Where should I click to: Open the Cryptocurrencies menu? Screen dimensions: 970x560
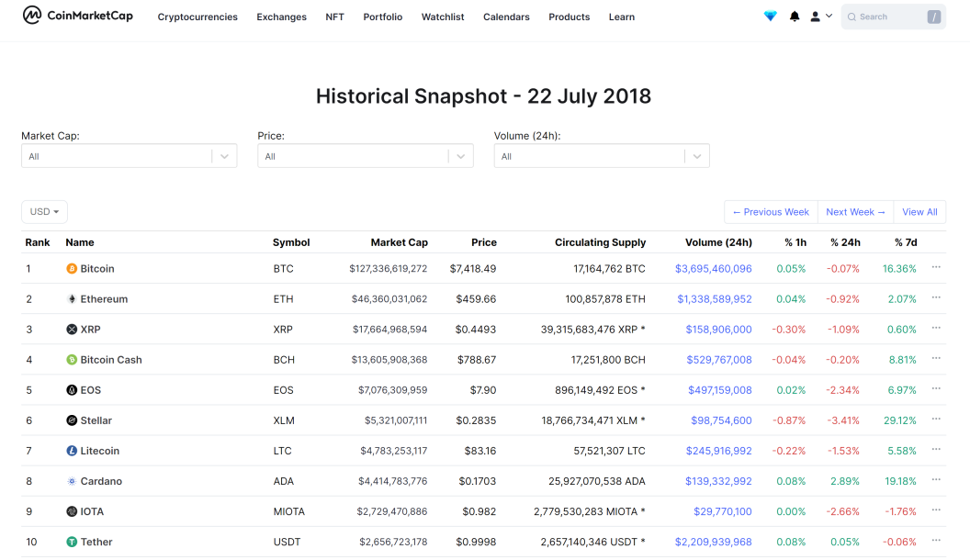tap(197, 17)
